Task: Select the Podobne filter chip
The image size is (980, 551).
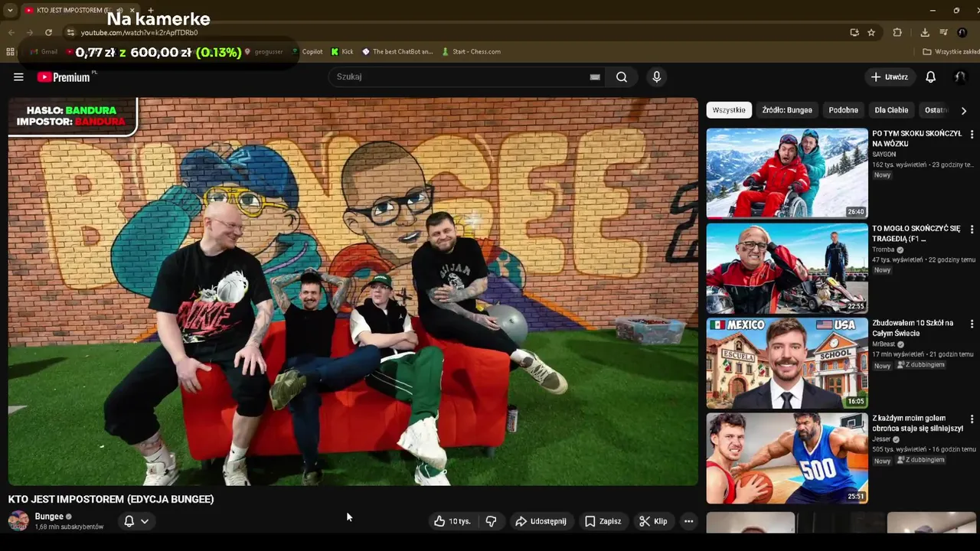Action: (843, 110)
